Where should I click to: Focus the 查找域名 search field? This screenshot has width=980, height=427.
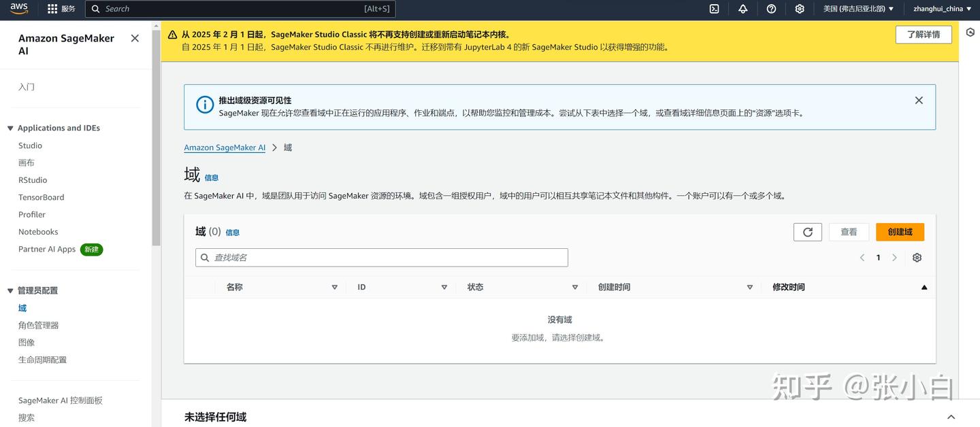382,258
